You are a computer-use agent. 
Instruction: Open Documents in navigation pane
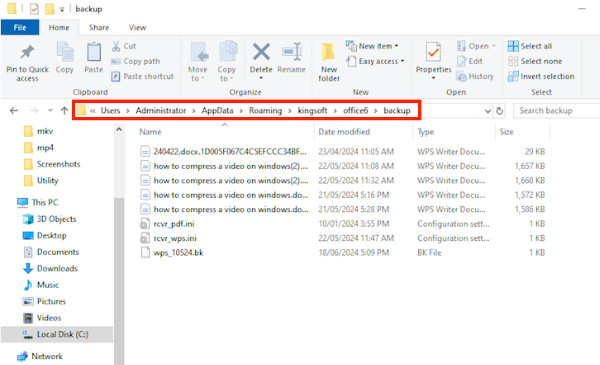coord(51,252)
